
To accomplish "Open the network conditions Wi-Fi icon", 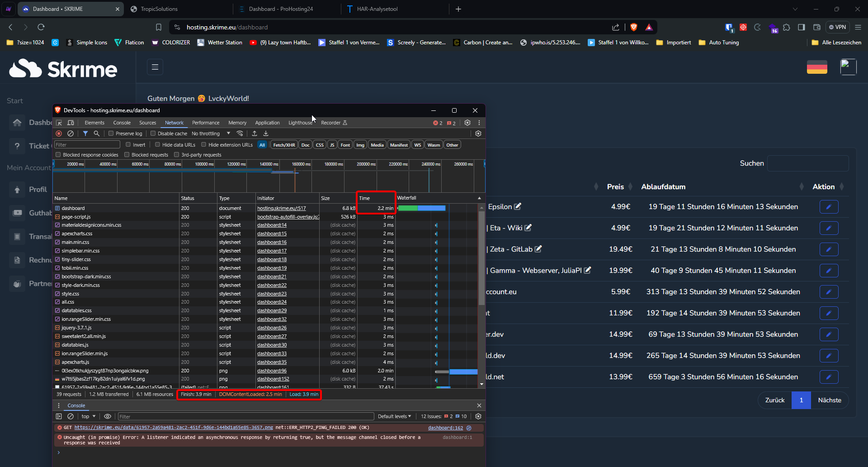I will click(x=240, y=133).
